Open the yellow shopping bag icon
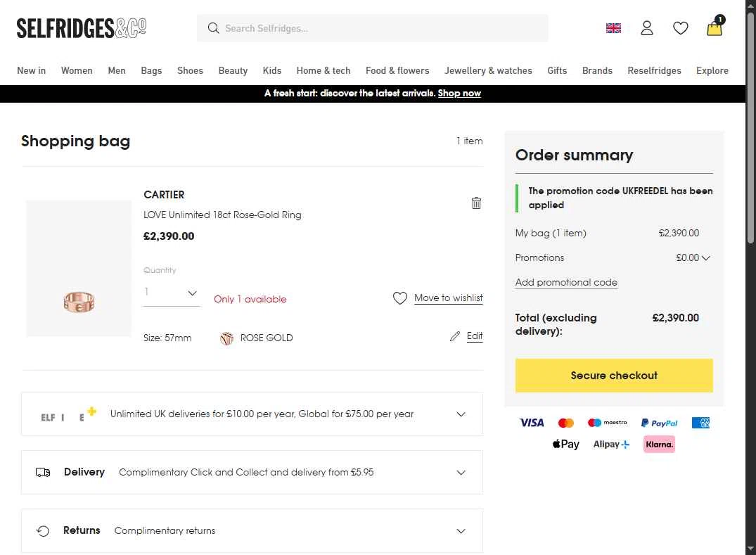This screenshot has height=555, width=756. click(x=715, y=27)
